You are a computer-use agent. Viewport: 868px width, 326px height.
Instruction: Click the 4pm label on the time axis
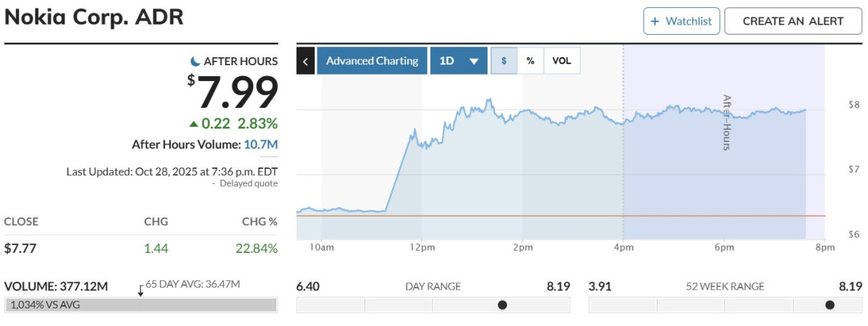[623, 247]
